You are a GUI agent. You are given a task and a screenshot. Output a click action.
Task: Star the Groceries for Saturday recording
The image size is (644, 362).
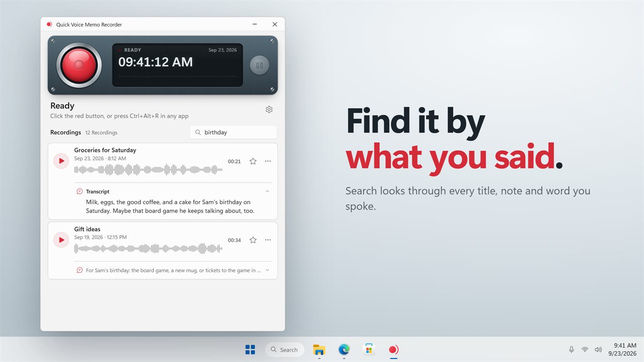(253, 161)
